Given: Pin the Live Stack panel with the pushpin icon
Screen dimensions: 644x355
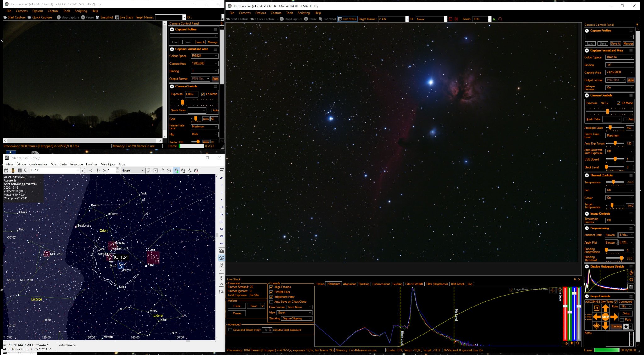Looking at the screenshot, I should coord(575,279).
